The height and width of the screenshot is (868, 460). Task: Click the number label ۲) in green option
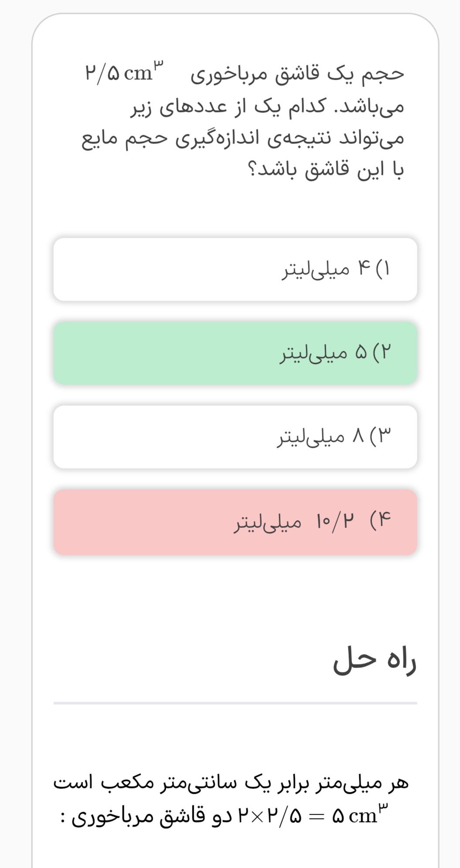(382, 352)
